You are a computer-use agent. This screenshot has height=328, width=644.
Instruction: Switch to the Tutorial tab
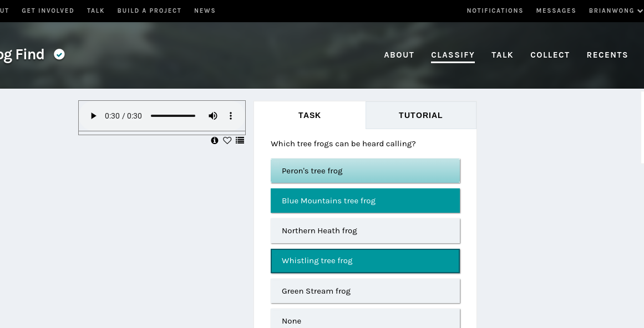(420, 115)
